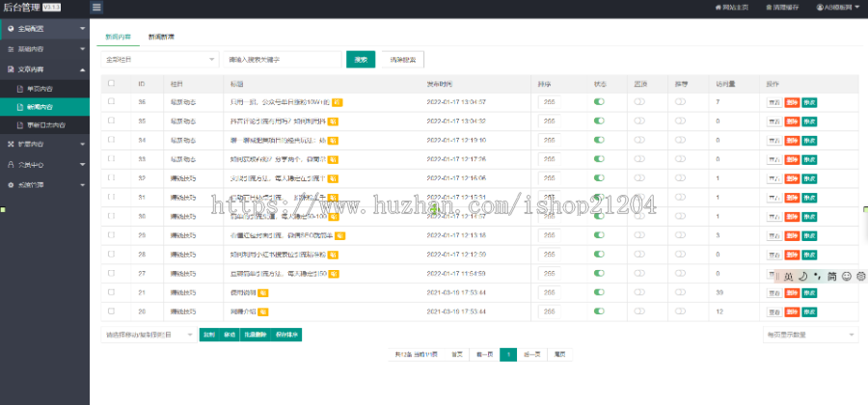Tick the checkbox for row ID 35
The width and height of the screenshot is (868, 405).
tap(111, 121)
